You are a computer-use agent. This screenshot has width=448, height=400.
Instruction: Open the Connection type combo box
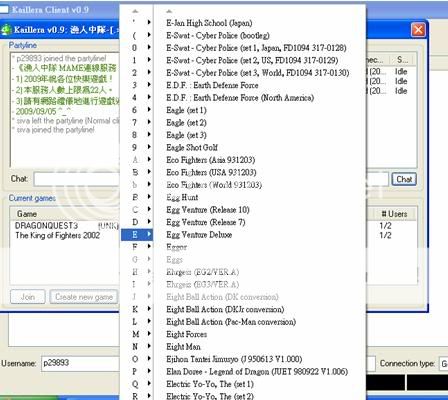[444, 364]
